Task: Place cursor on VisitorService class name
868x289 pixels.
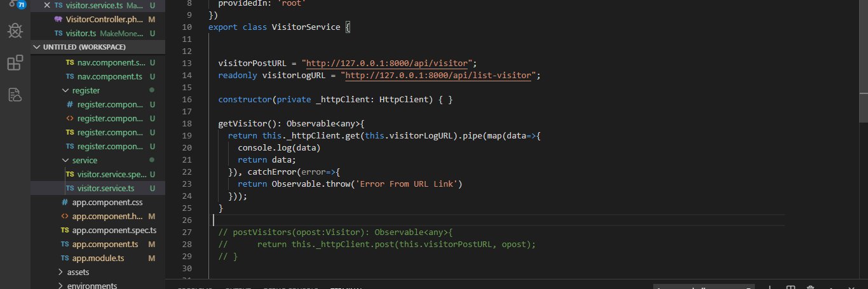Action: [x=306, y=27]
